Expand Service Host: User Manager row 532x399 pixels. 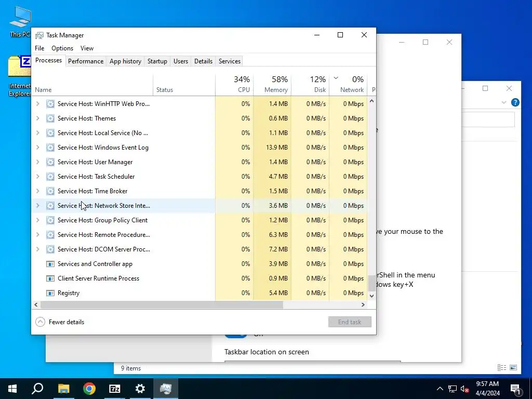click(37, 162)
